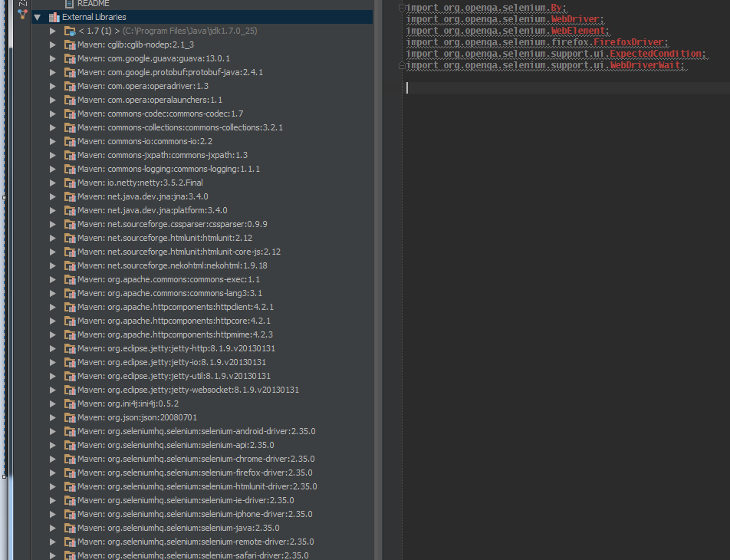Screen dimensions: 730x560
Task: Click the WebElement import in editor
Action: click(508, 31)
